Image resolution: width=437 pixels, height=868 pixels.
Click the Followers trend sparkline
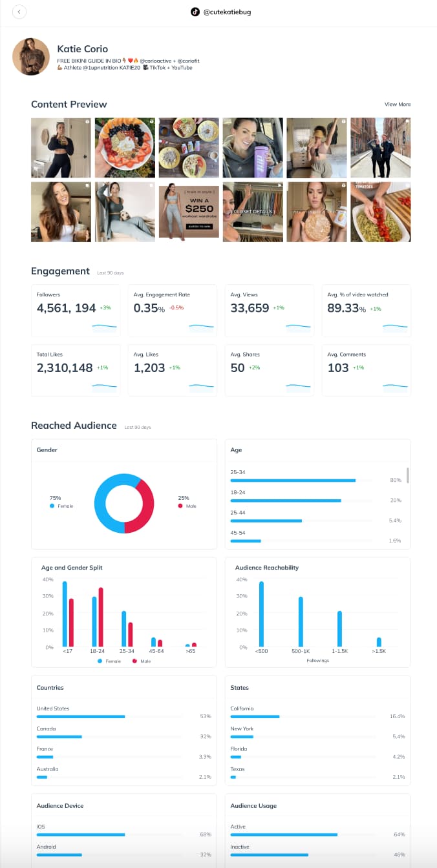tap(104, 327)
